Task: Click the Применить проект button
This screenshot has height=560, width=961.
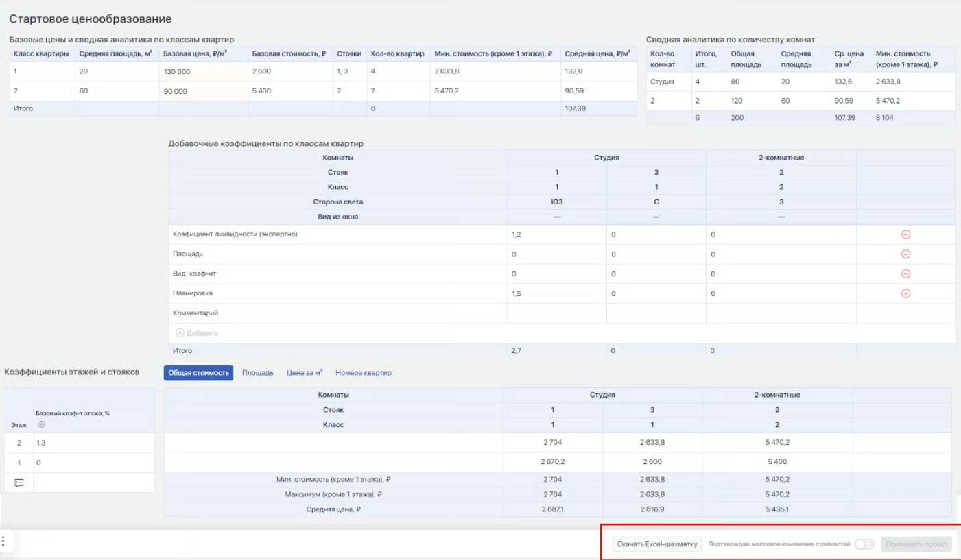Action: click(x=916, y=544)
